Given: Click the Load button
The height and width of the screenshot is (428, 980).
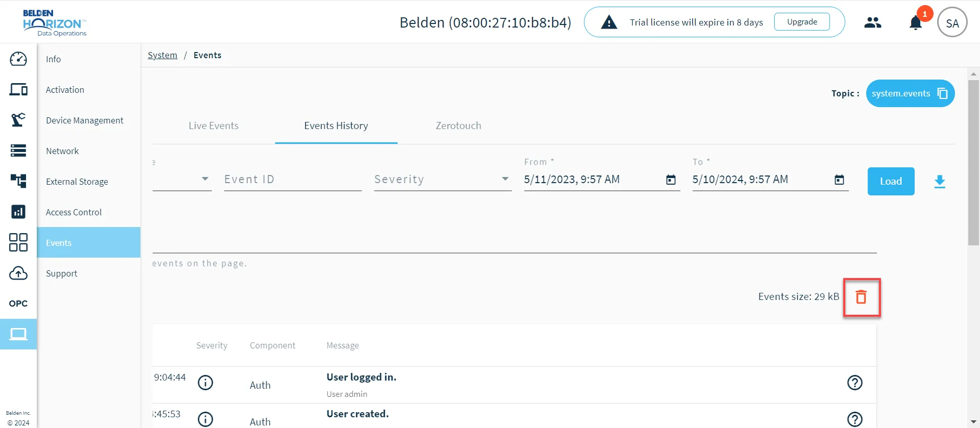Looking at the screenshot, I should 891,181.
